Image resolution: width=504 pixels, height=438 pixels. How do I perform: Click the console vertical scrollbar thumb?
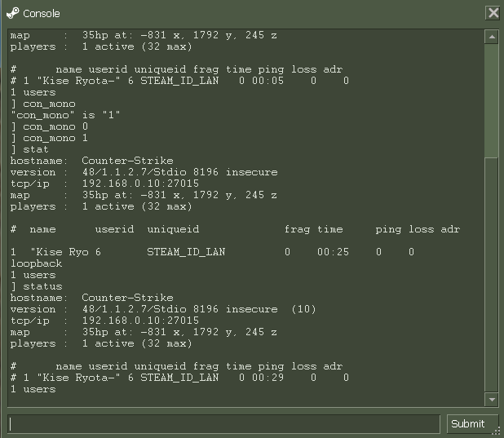click(492, 275)
